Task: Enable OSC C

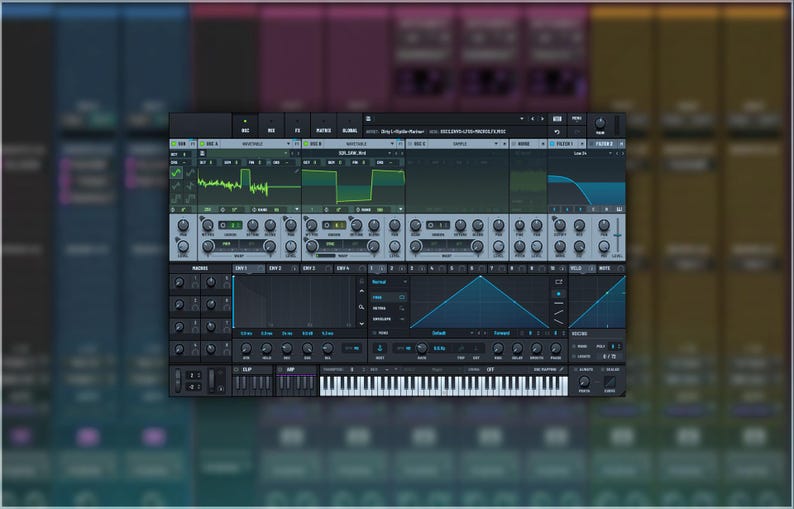Action: 410,144
